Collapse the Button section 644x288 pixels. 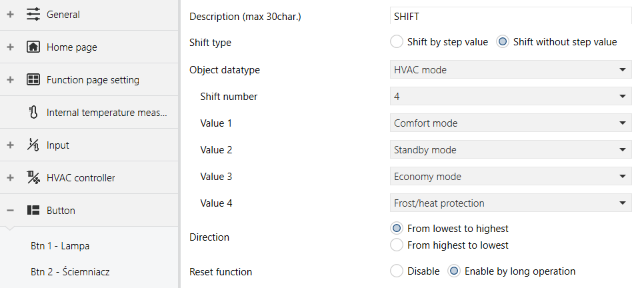click(10, 211)
